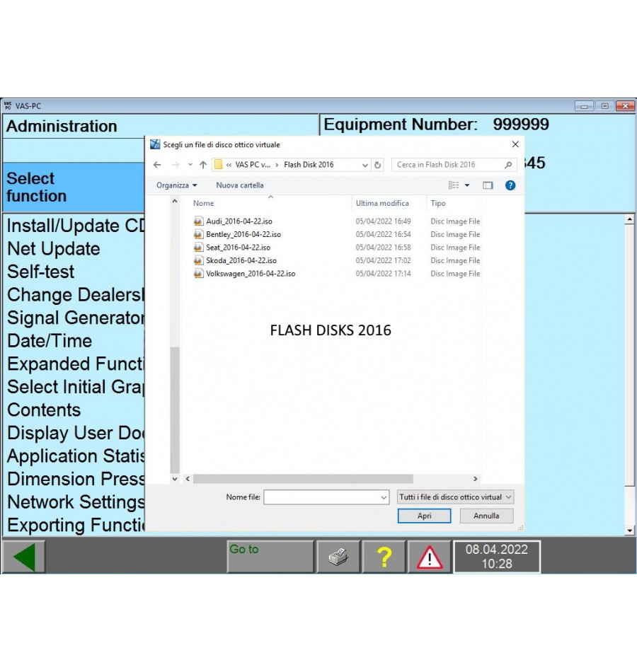Click the Annulla button
The image size is (637, 672).
pos(486,516)
